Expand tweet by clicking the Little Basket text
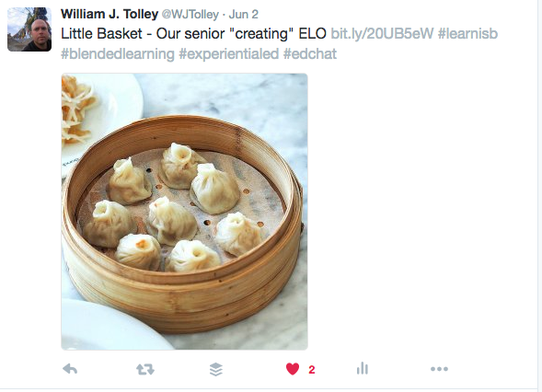This screenshot has height=392, width=542. click(101, 33)
